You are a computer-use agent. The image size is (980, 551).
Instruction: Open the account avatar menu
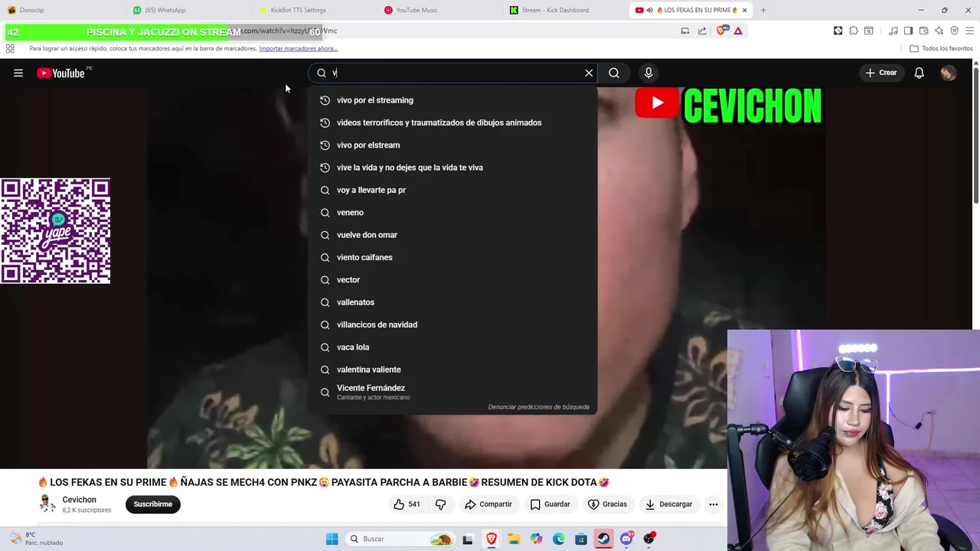point(948,73)
